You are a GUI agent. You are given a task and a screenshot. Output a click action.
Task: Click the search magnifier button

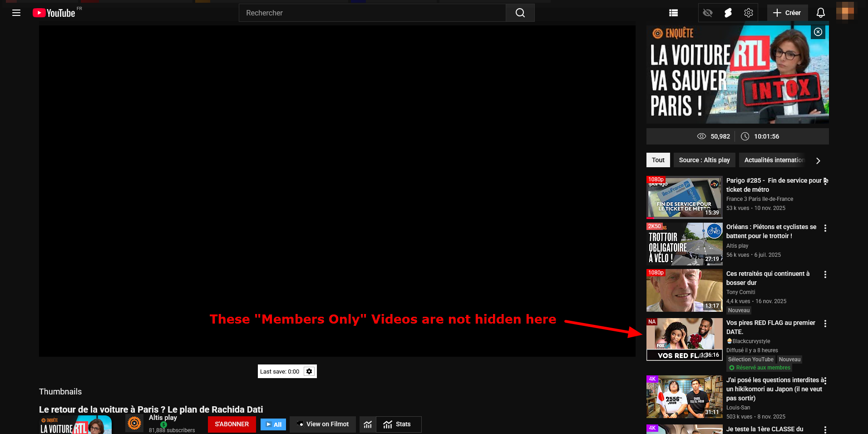520,13
